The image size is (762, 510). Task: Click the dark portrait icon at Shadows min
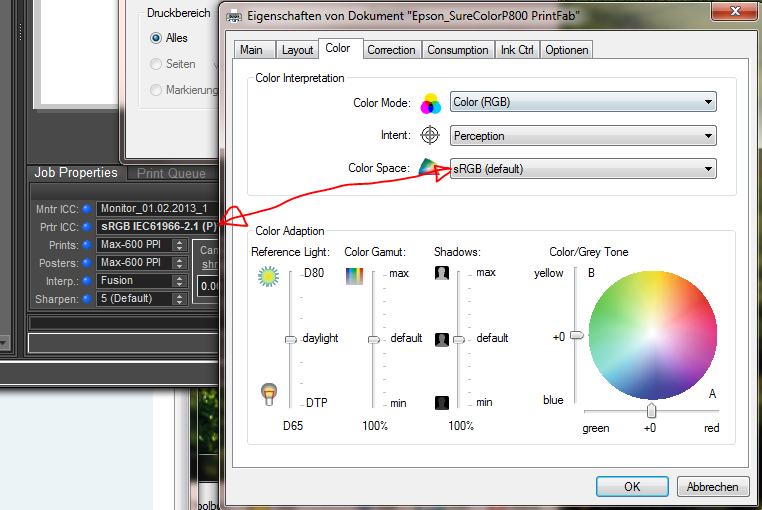click(x=442, y=402)
